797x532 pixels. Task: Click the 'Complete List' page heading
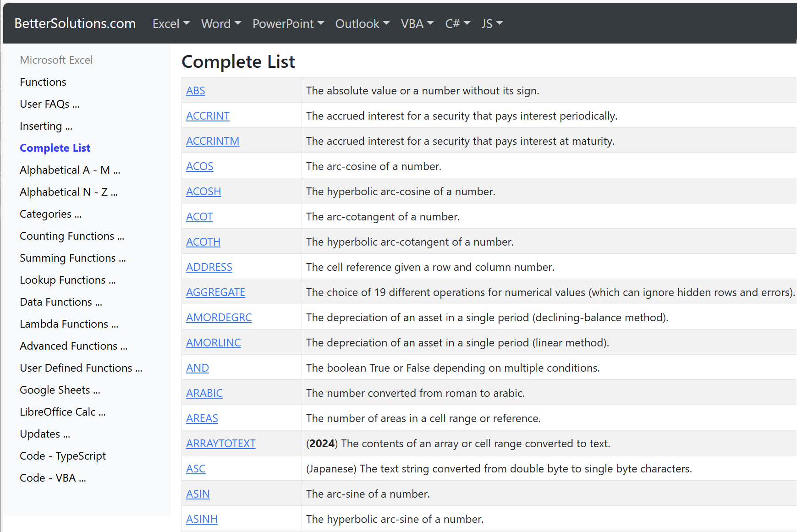(238, 62)
